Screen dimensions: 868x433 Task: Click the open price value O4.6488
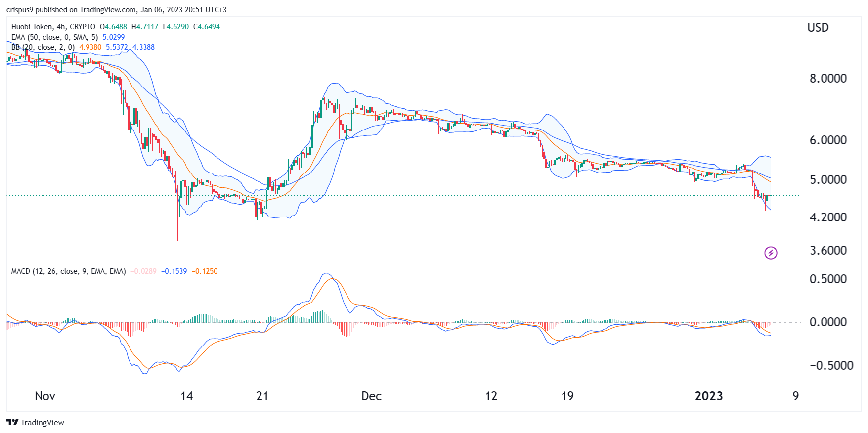pyautogui.click(x=113, y=27)
